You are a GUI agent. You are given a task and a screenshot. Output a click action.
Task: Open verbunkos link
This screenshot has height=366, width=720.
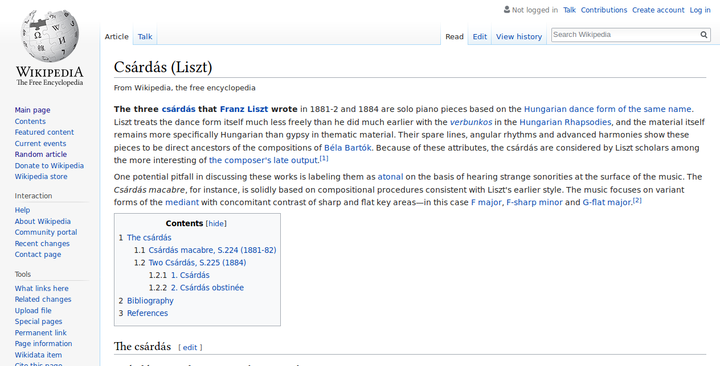471,122
